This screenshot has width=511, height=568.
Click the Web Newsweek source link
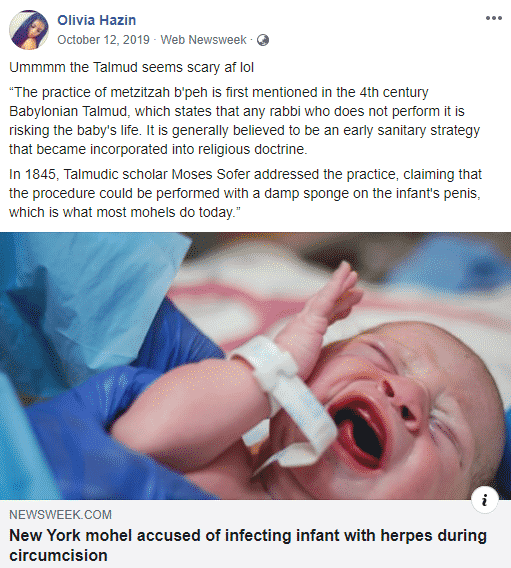[204, 39]
